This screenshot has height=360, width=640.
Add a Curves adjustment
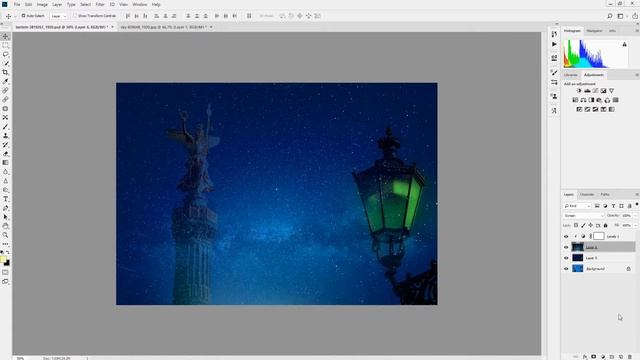(595, 91)
